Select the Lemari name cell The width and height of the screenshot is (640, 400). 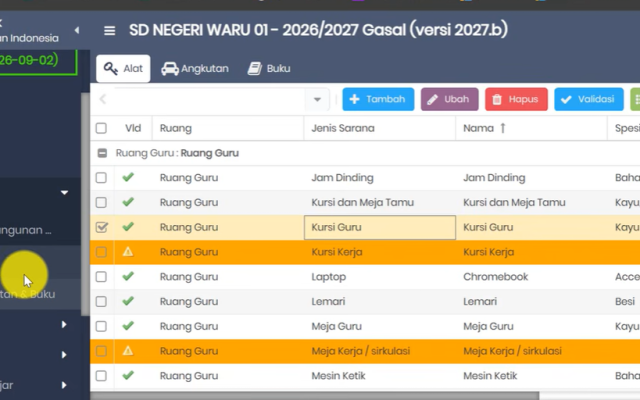click(x=531, y=302)
